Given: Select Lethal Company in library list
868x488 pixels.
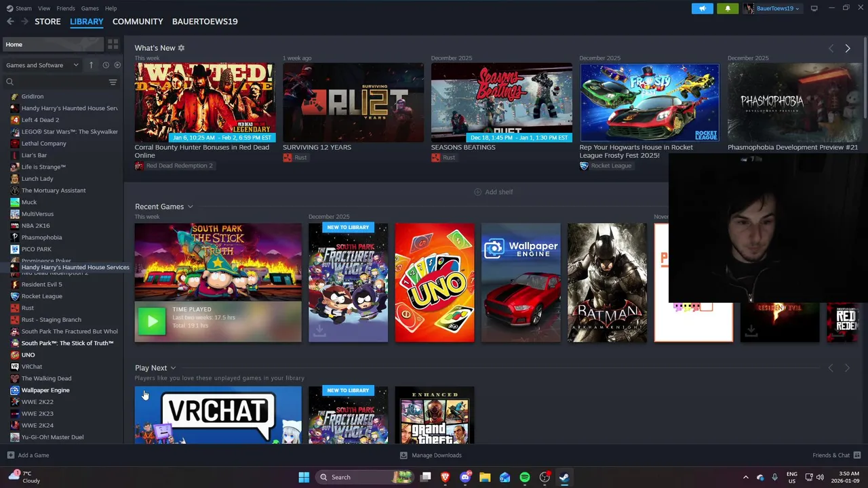Looking at the screenshot, I should pos(43,144).
